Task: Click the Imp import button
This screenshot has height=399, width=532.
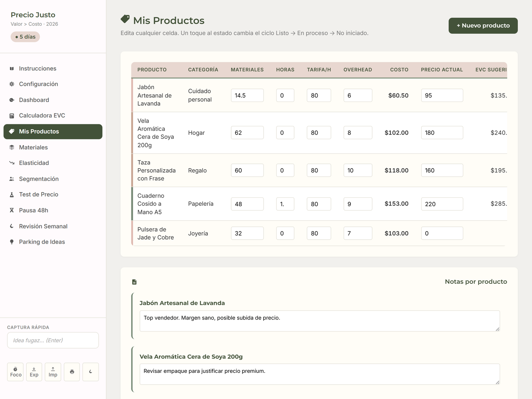Action: (x=53, y=372)
